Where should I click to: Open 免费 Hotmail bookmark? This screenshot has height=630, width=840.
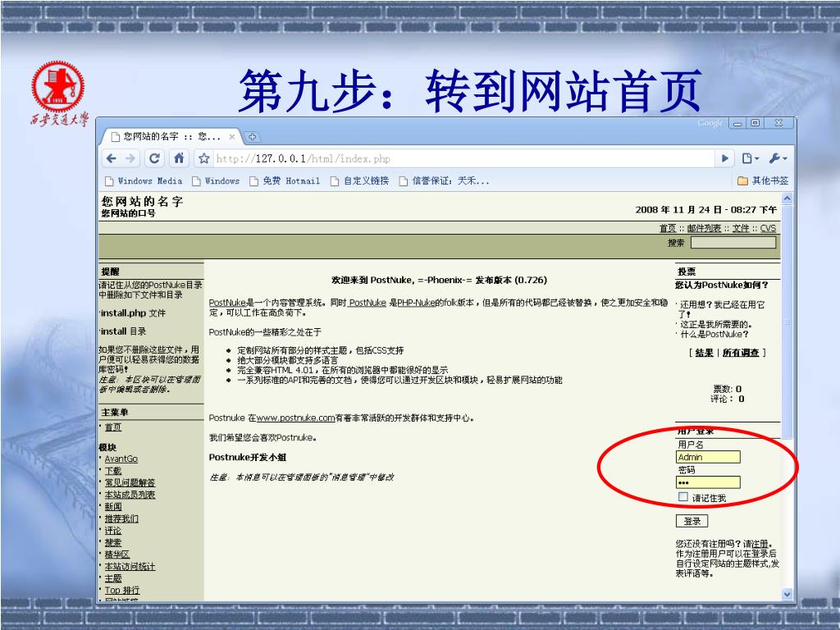tap(285, 181)
